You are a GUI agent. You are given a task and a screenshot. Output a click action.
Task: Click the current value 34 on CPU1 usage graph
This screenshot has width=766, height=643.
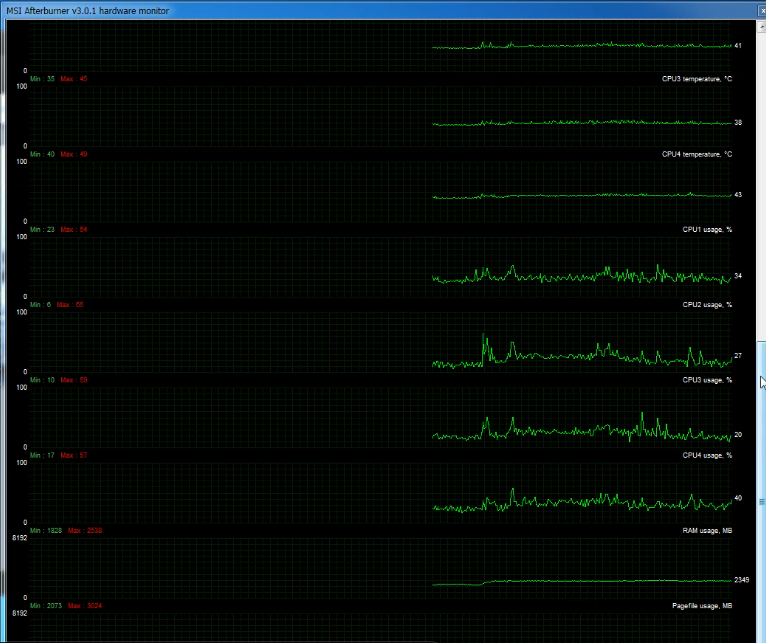point(738,276)
